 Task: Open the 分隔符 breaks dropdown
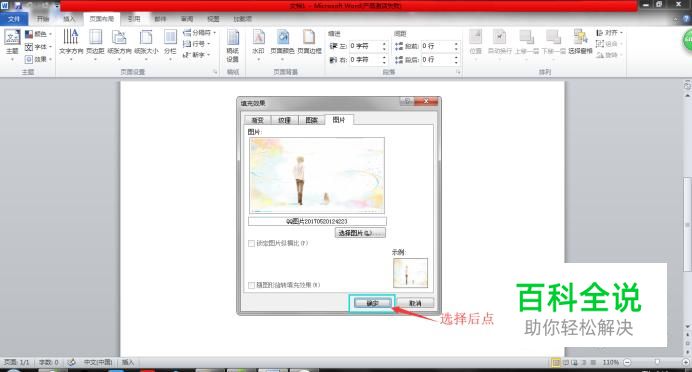pos(199,33)
